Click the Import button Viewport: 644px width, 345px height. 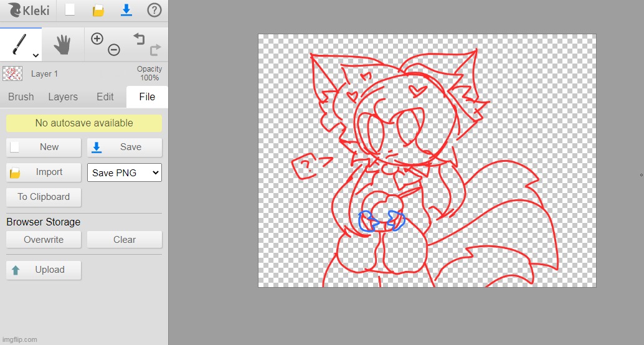[44, 172]
